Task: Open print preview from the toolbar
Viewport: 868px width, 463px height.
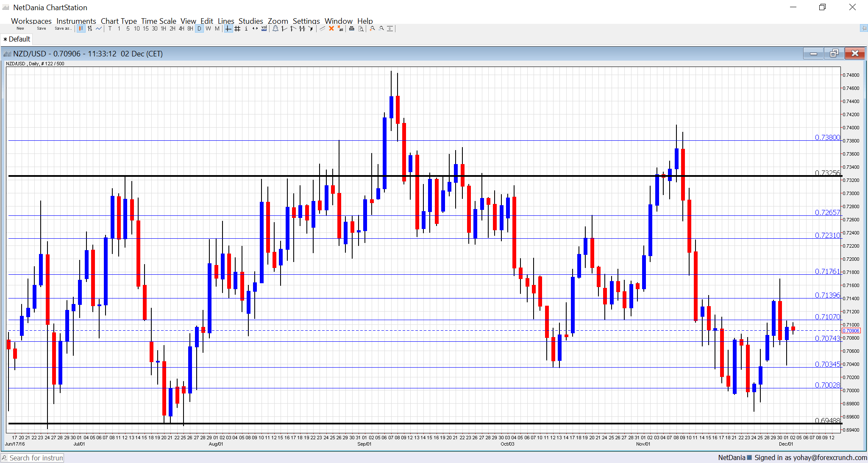Action: point(361,29)
